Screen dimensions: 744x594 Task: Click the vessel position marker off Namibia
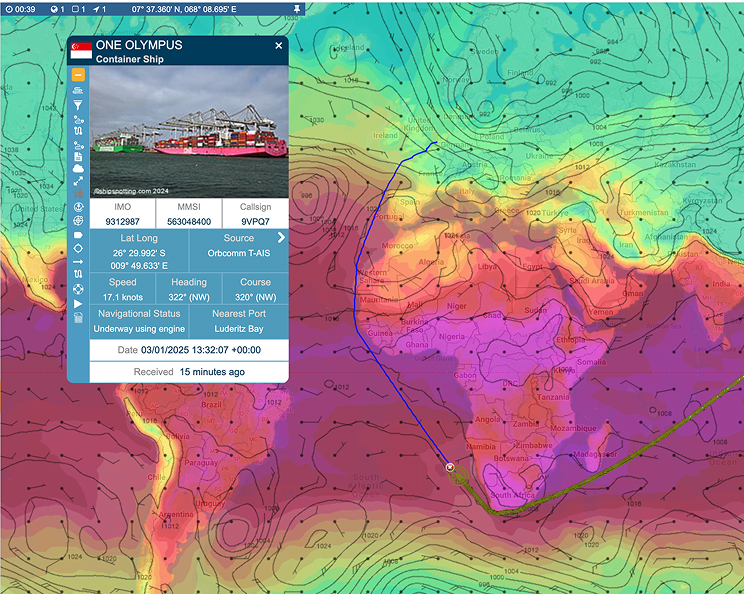(450, 466)
